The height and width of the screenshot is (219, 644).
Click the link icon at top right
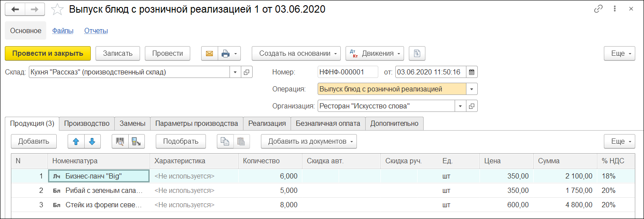[x=598, y=9]
